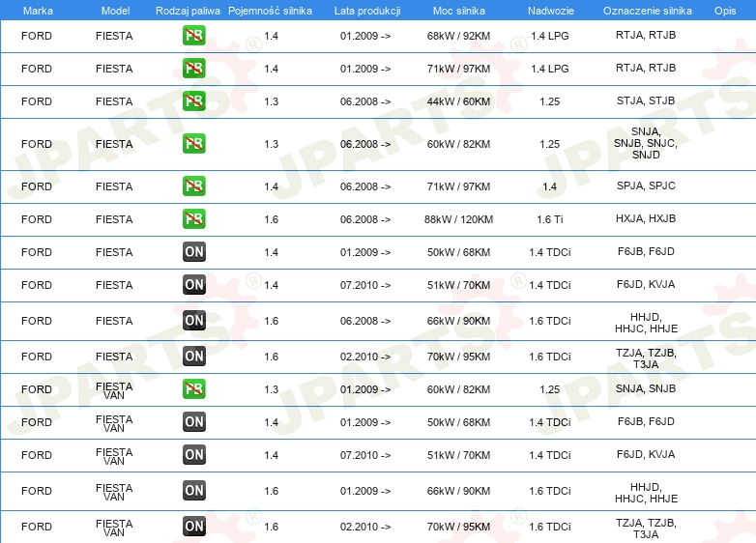The image size is (756, 543).
Task: Click the Oznaczenie silnika column header
Action: pyautogui.click(x=647, y=11)
